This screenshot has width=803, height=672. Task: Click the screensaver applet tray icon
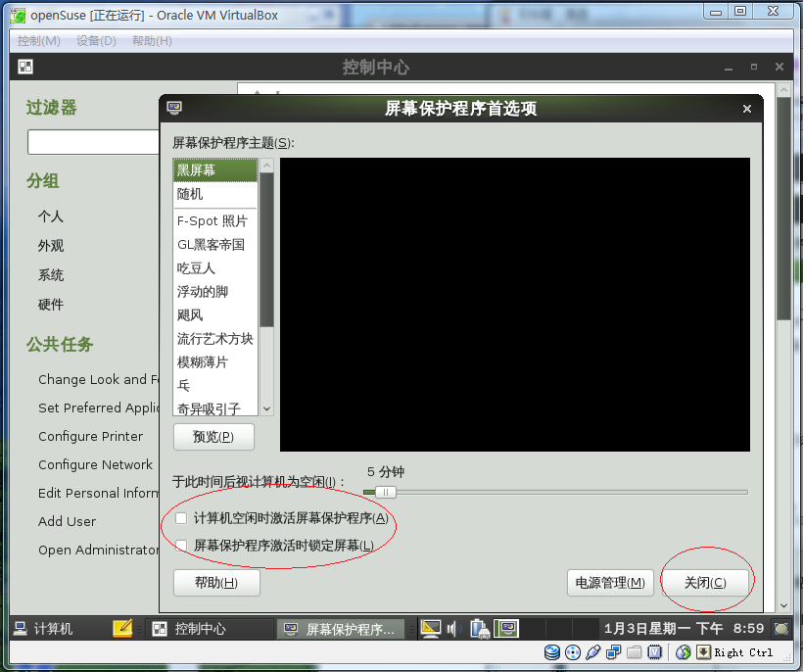point(506,629)
